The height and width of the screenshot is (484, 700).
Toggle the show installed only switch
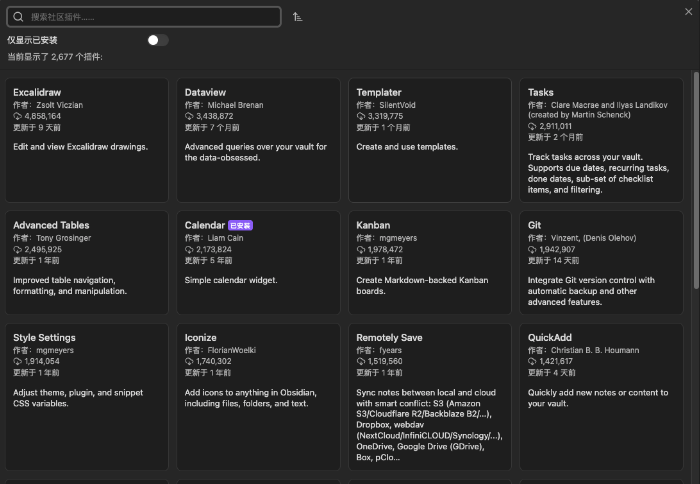tap(157, 40)
